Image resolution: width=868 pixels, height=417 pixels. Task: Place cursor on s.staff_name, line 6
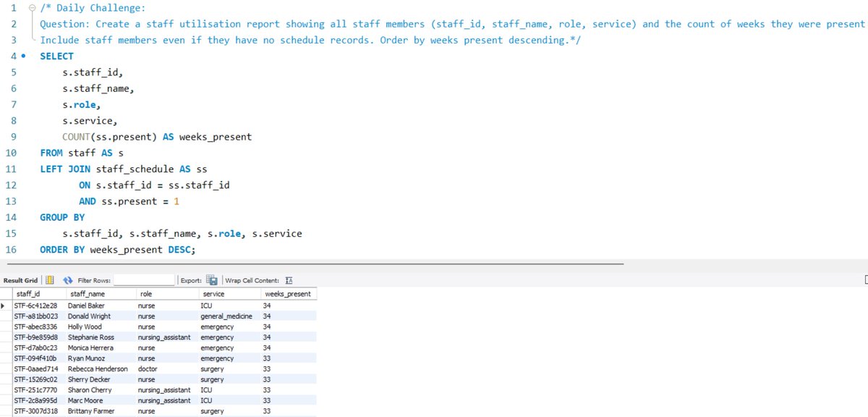98,88
